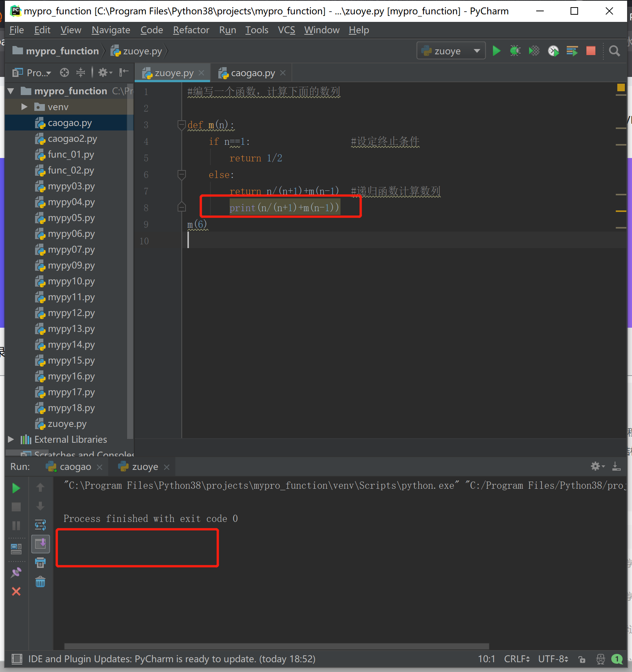Click the inspector hector icon in the status bar

click(600, 659)
